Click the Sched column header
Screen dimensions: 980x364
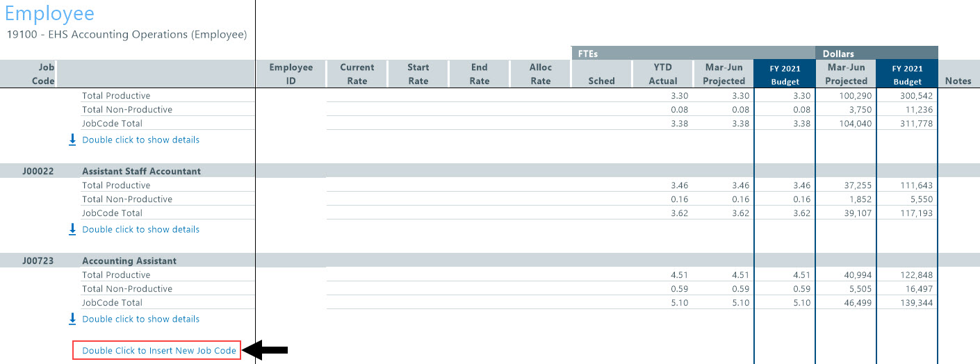601,81
